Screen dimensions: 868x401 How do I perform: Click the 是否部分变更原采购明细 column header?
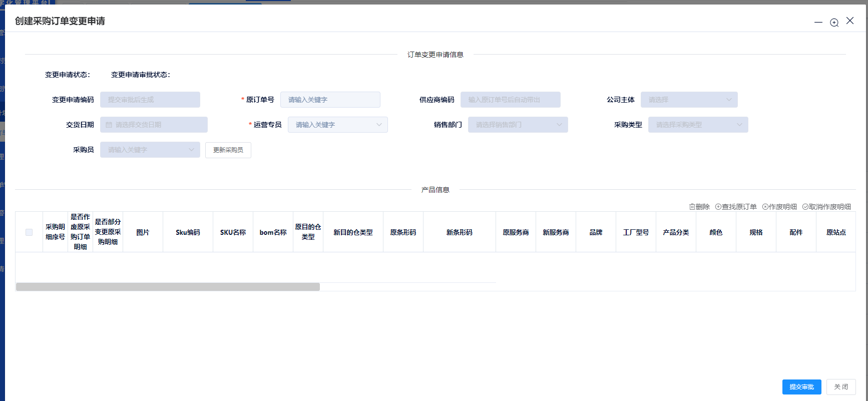pos(108,232)
